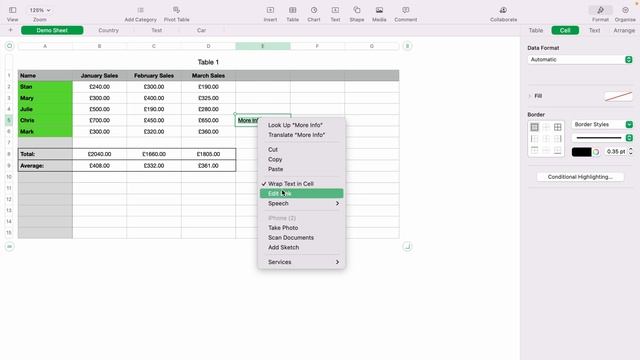Choose Take Photo in context menu
Screen dimensions: 640x360
(302, 228)
